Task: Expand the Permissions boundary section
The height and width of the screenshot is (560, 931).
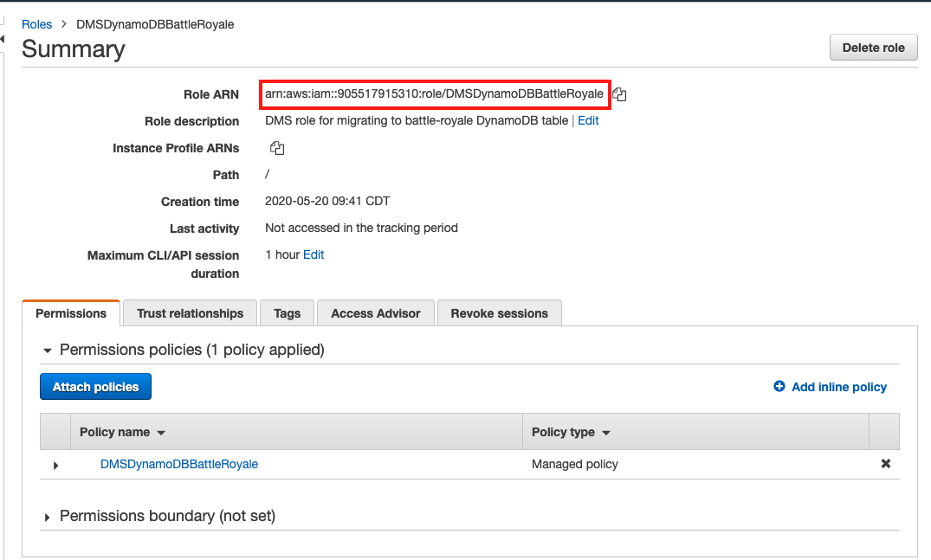Action: [48, 518]
